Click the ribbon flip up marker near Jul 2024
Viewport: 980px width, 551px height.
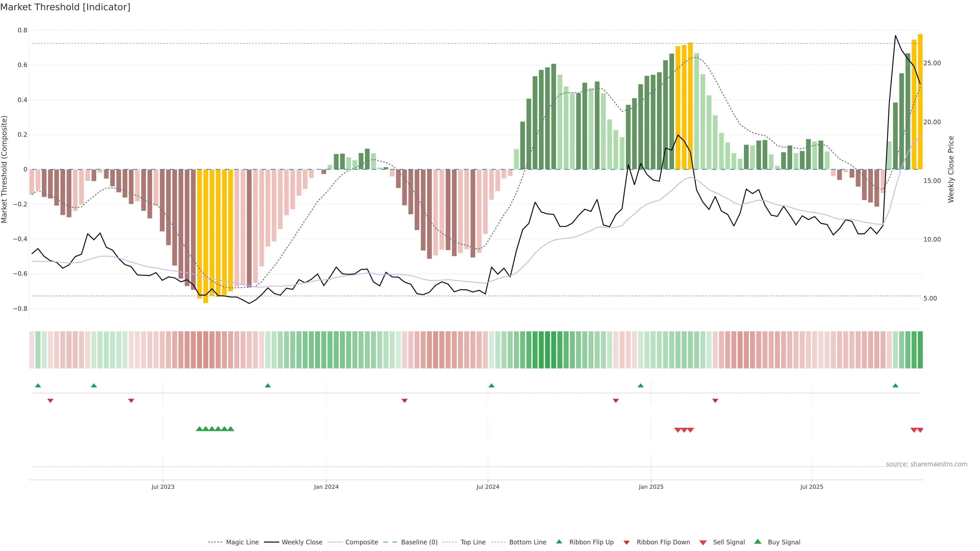point(491,386)
